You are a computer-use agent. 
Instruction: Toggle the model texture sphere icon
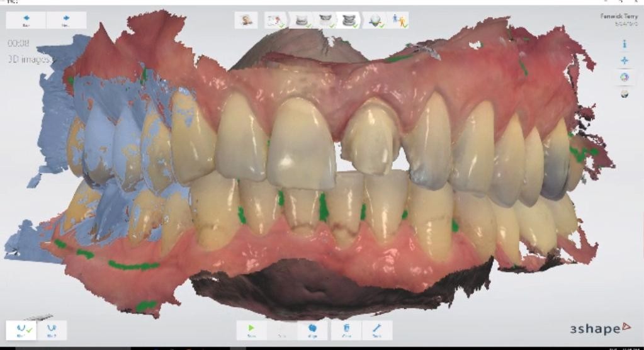(624, 93)
